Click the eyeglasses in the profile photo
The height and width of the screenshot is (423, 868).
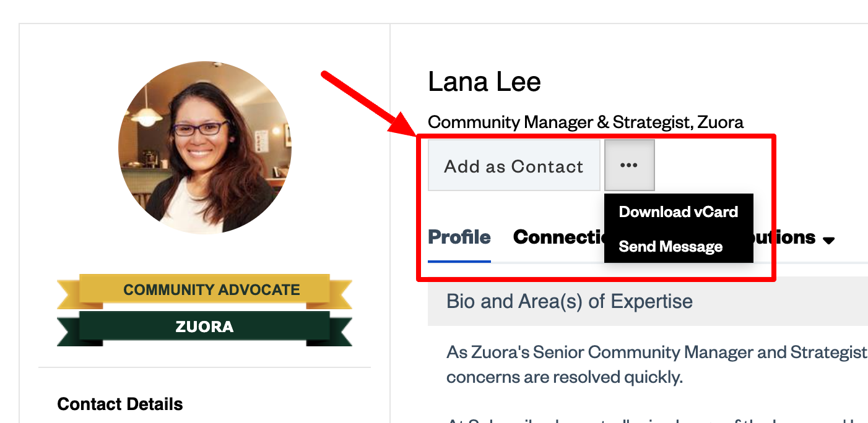coord(201,129)
